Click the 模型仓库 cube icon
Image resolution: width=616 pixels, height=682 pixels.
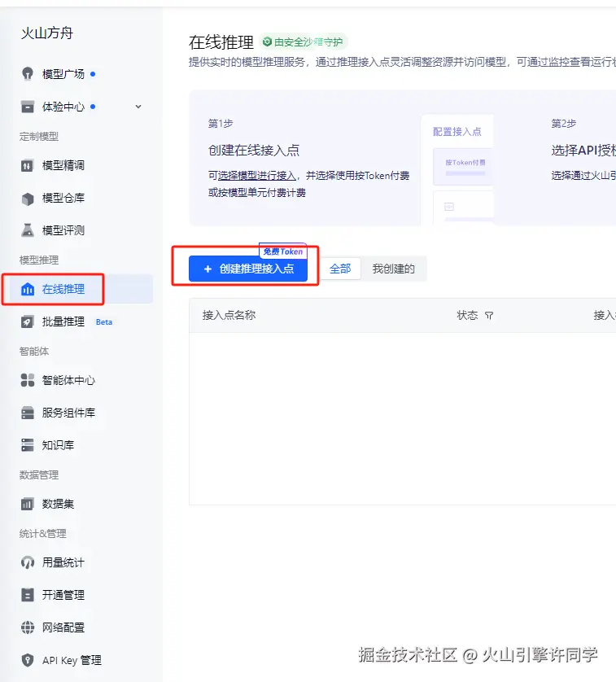point(28,199)
